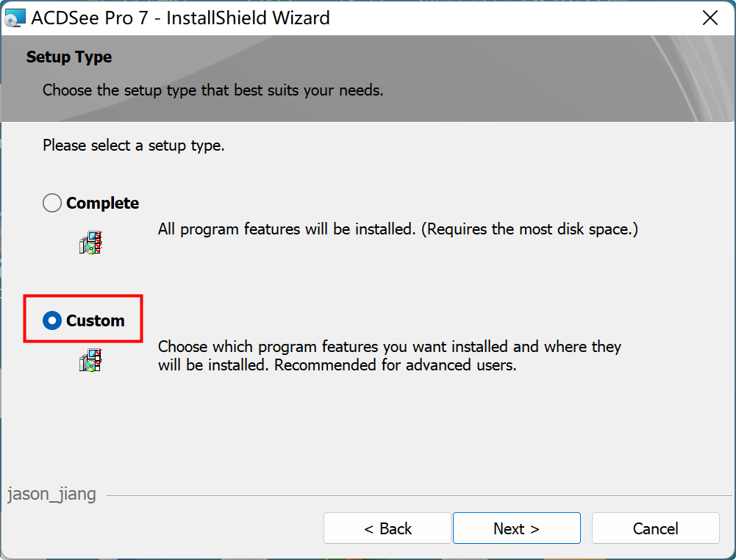Select the Custom setup radio button

click(52, 321)
